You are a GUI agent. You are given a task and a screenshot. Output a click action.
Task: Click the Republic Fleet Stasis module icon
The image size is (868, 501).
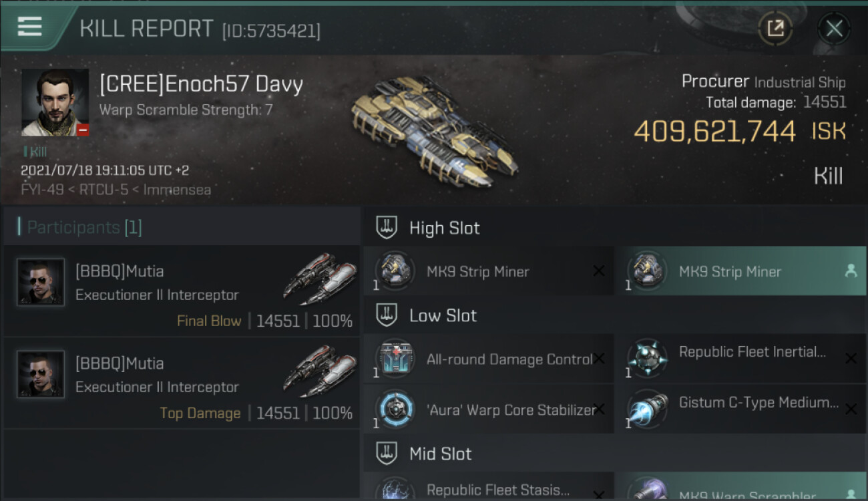tap(395, 490)
